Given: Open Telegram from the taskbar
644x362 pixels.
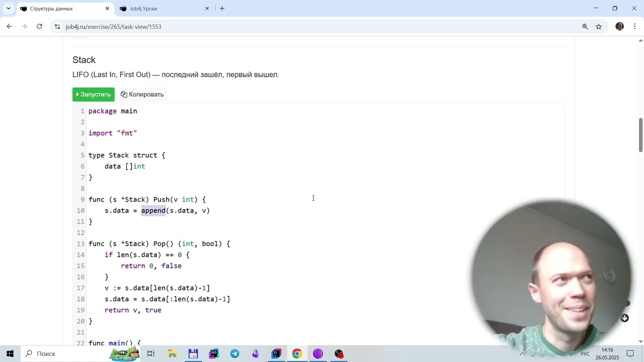Looking at the screenshot, I should (x=235, y=354).
